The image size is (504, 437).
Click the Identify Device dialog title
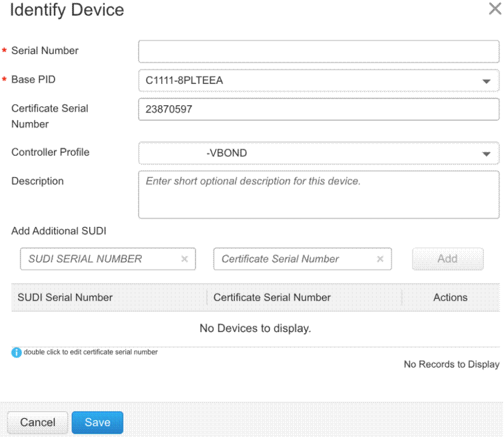(67, 10)
